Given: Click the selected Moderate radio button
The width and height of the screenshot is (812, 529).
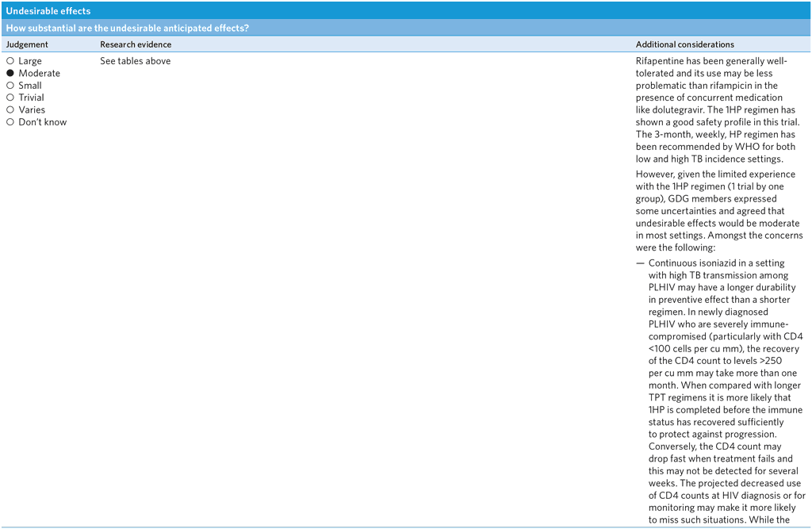Looking at the screenshot, I should (x=10, y=73).
